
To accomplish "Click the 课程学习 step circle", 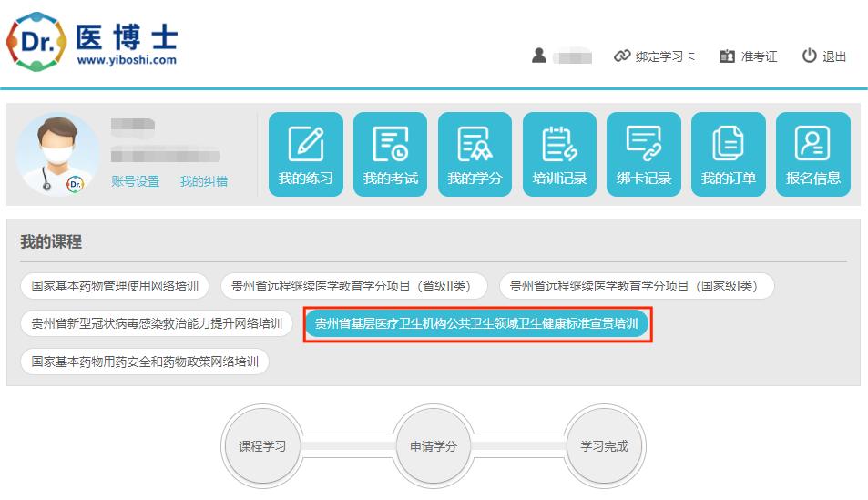I will point(262,446).
